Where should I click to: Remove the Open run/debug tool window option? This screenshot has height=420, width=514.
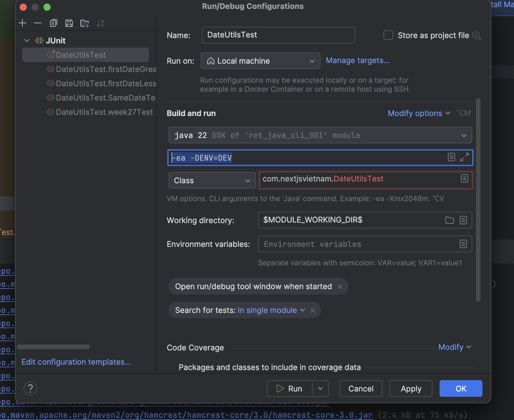pos(340,286)
